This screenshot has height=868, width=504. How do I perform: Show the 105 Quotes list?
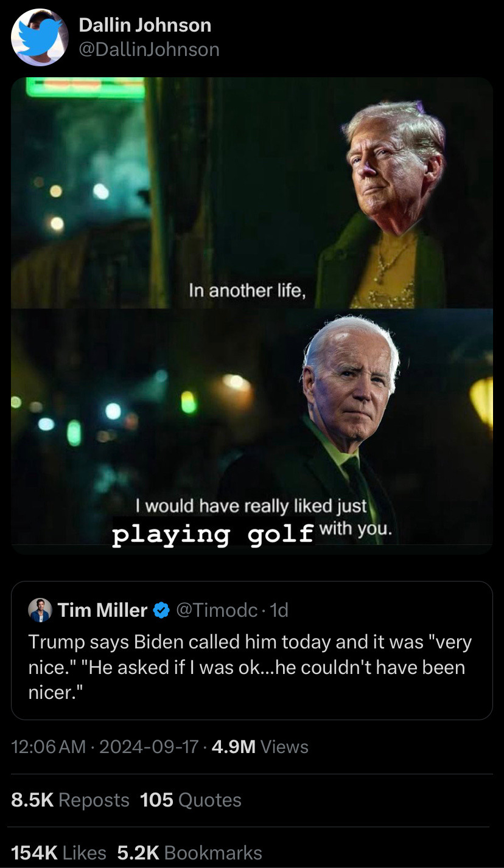(191, 800)
